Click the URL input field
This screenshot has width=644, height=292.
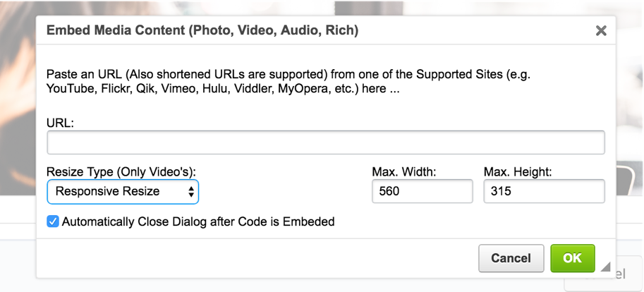click(x=326, y=142)
